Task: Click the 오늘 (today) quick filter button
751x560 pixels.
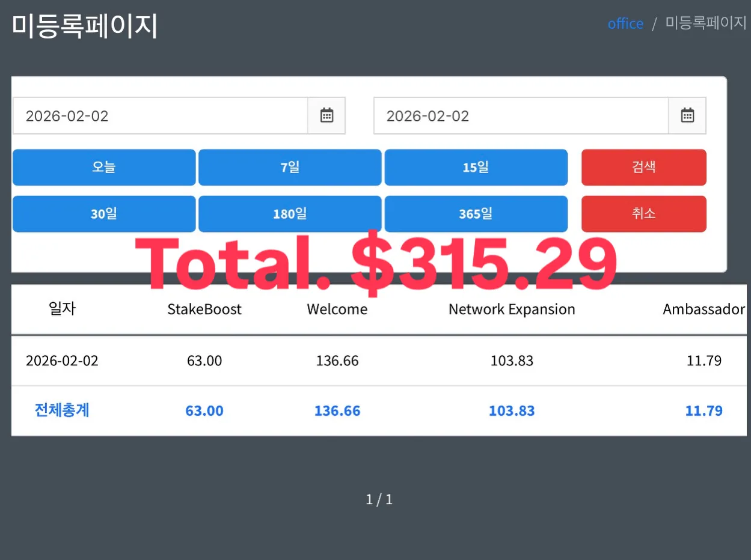Action: pyautogui.click(x=103, y=167)
